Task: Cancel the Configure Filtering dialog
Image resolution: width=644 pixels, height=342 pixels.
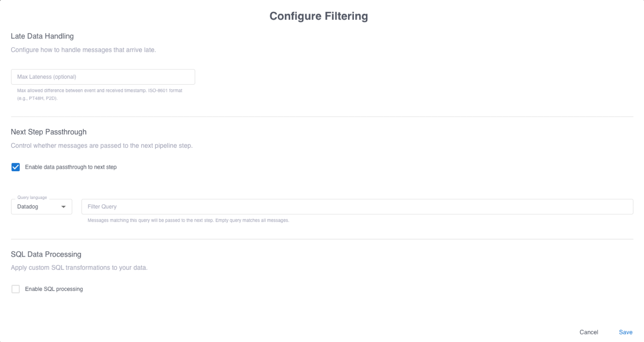Action: pos(588,332)
